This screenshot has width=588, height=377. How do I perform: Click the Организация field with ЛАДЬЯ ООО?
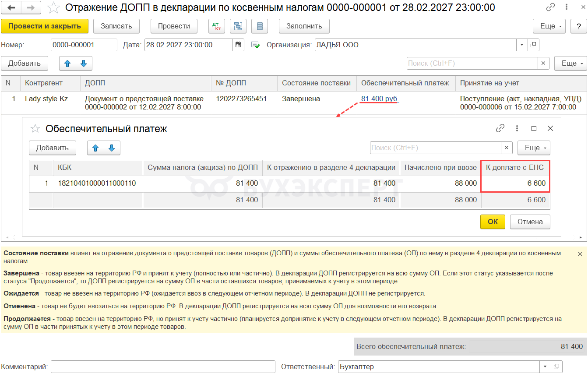(415, 45)
